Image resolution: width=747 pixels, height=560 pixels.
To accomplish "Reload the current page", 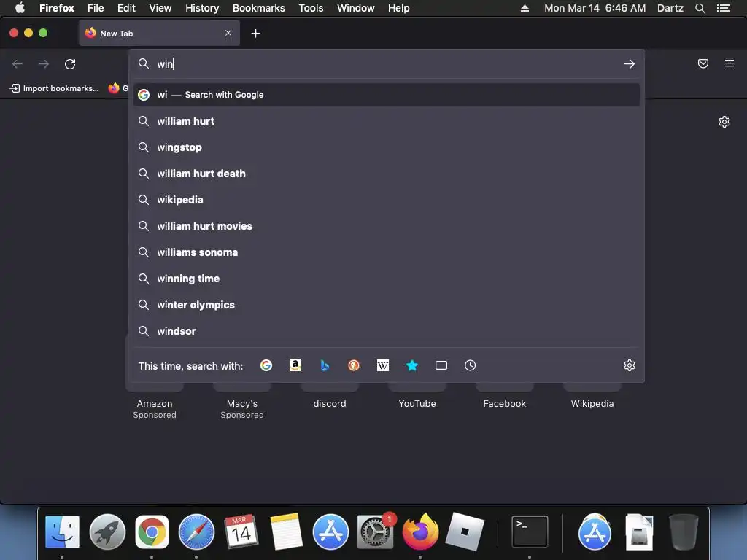I will click(x=70, y=64).
